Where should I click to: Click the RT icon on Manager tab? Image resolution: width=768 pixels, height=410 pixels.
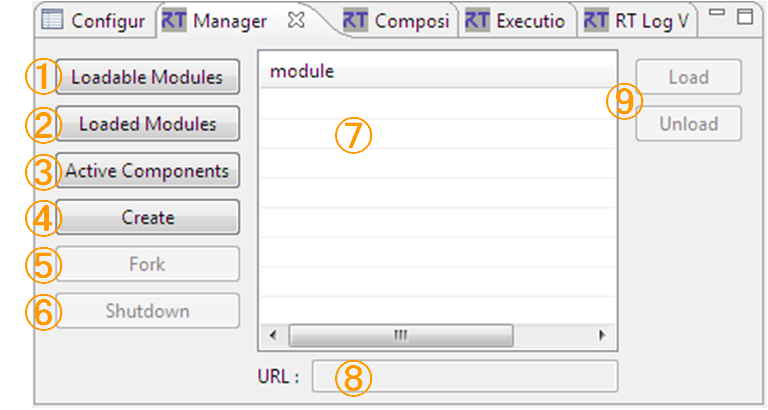coord(174,21)
